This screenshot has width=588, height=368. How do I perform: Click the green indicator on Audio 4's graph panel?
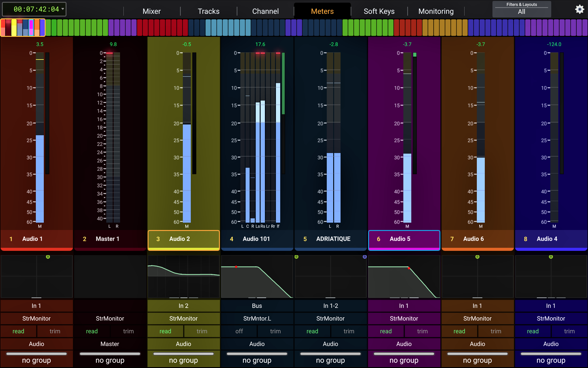pos(550,257)
